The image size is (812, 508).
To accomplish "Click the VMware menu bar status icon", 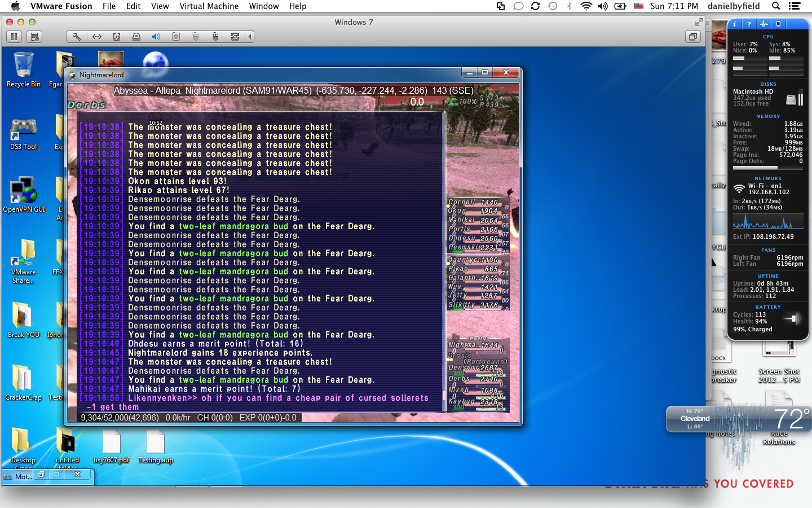I will (x=501, y=6).
